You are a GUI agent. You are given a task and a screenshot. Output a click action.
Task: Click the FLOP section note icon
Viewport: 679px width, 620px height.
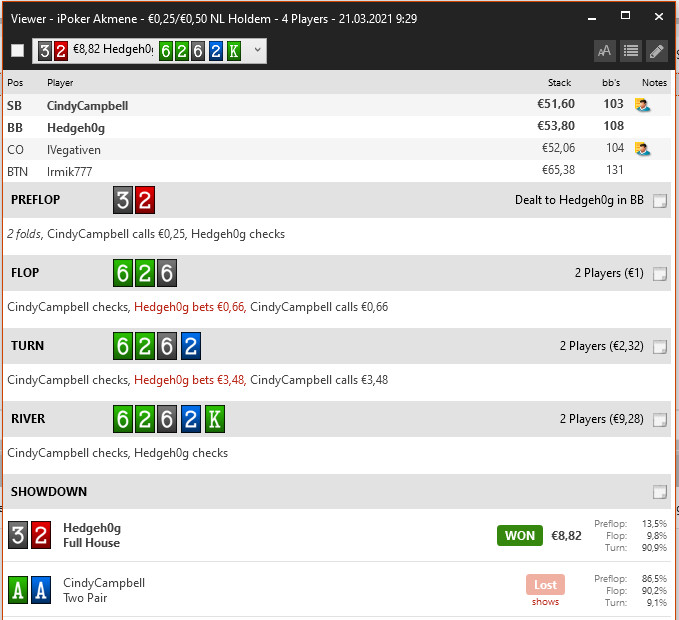660,274
